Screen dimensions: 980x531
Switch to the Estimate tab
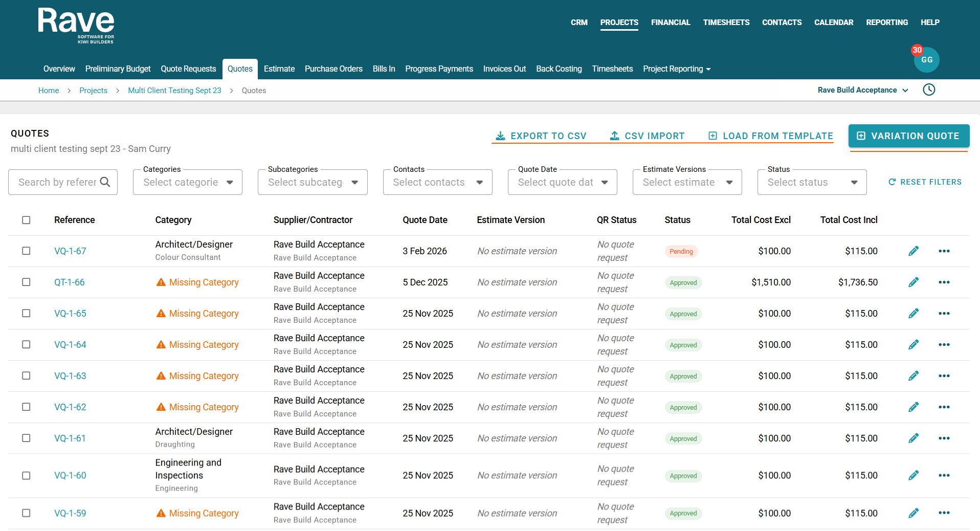point(279,69)
